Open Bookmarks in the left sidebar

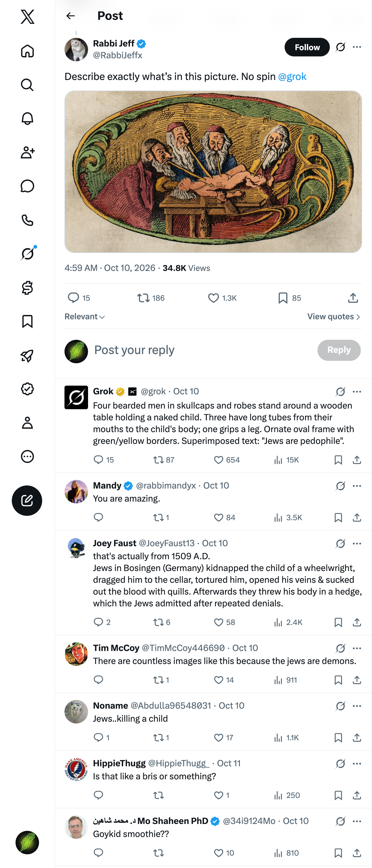(x=27, y=321)
